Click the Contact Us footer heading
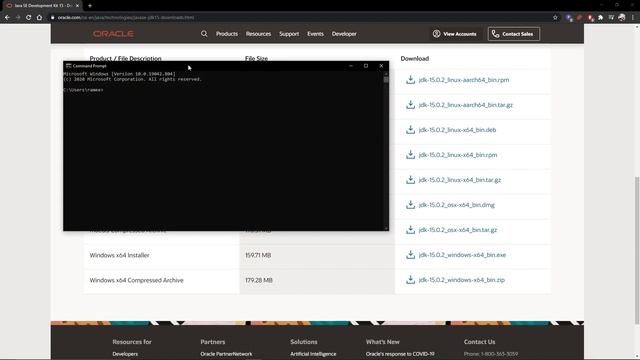The width and height of the screenshot is (640, 360). coord(479,342)
